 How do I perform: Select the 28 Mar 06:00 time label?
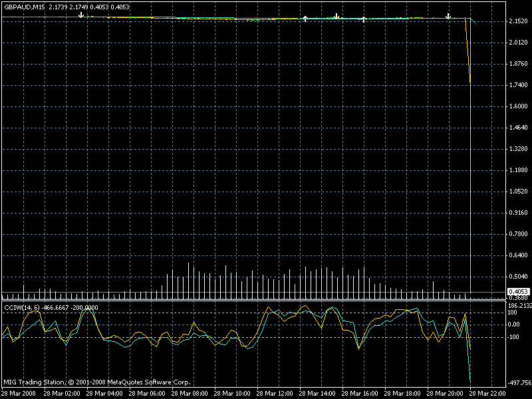pyautogui.click(x=148, y=394)
